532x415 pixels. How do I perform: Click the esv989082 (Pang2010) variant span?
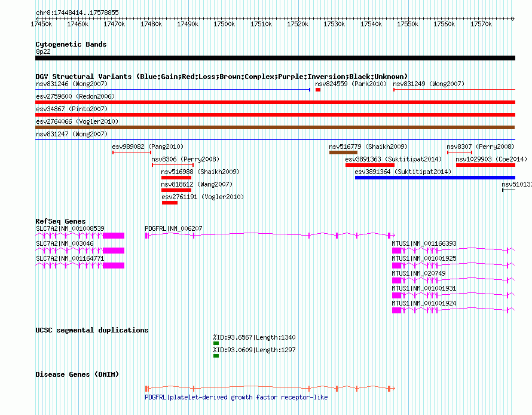click(132, 152)
